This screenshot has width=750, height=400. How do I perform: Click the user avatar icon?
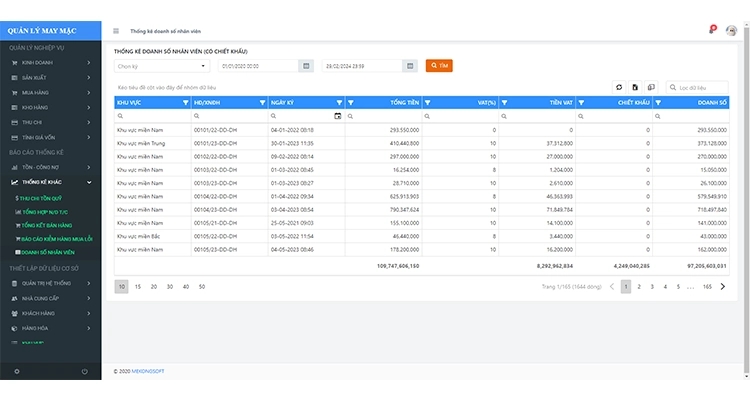(732, 31)
